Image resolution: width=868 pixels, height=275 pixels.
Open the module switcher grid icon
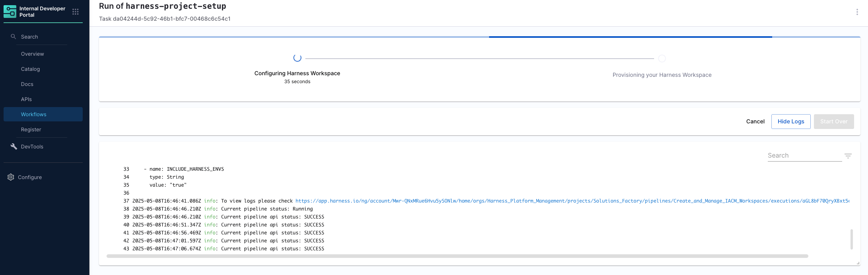[76, 12]
